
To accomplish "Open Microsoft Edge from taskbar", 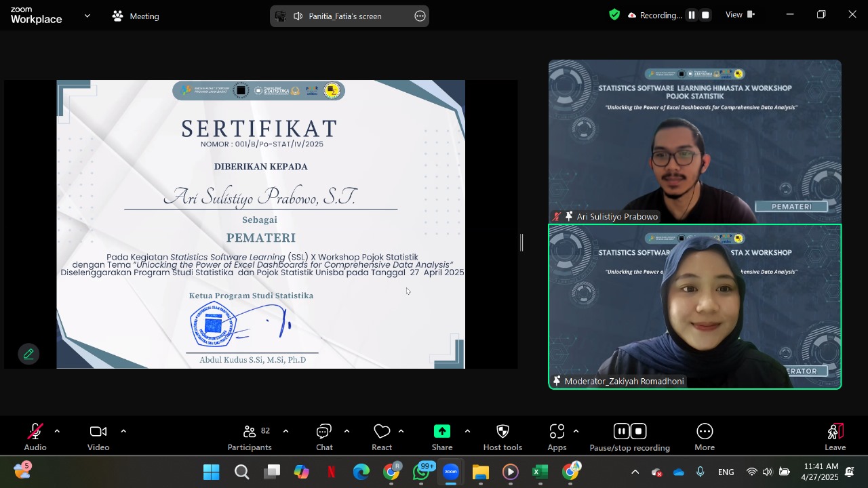I will pyautogui.click(x=361, y=472).
